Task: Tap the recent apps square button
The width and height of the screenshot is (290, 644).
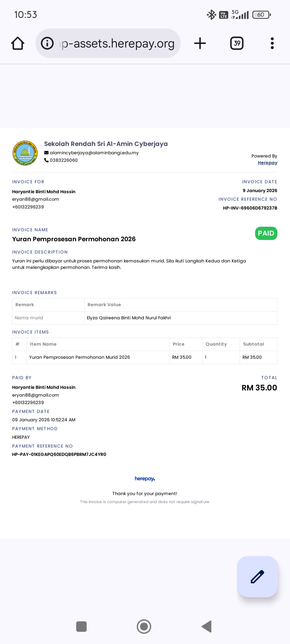Action: pyautogui.click(x=81, y=627)
